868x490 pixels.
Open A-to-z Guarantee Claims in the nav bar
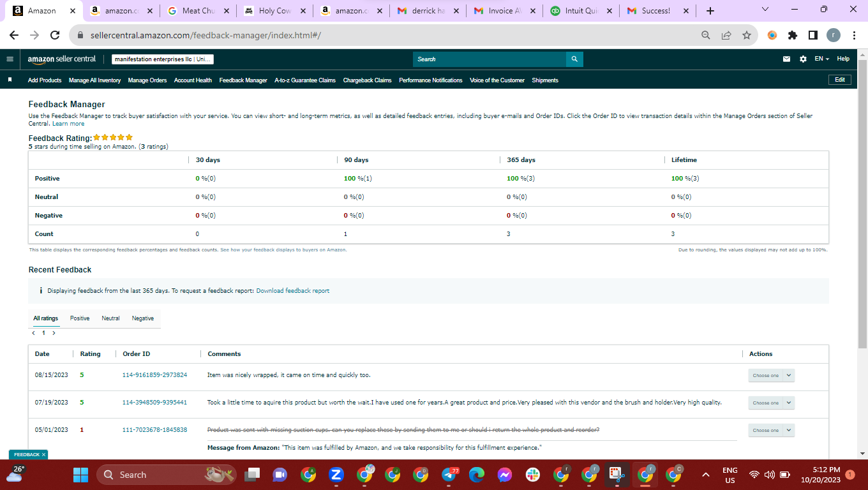click(305, 80)
